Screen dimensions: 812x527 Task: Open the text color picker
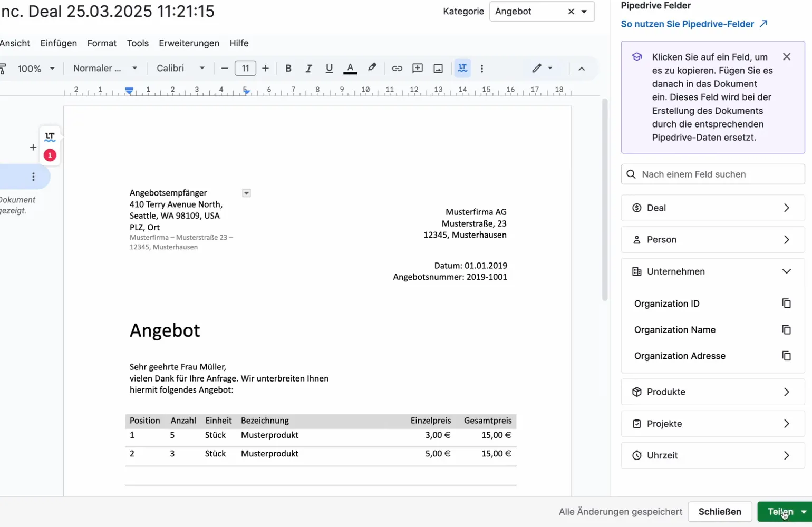(x=350, y=69)
